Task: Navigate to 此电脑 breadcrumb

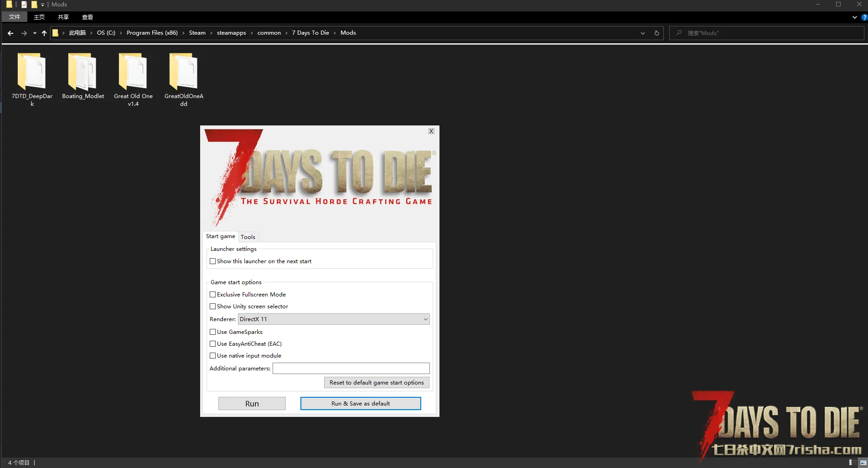Action: tap(77, 33)
